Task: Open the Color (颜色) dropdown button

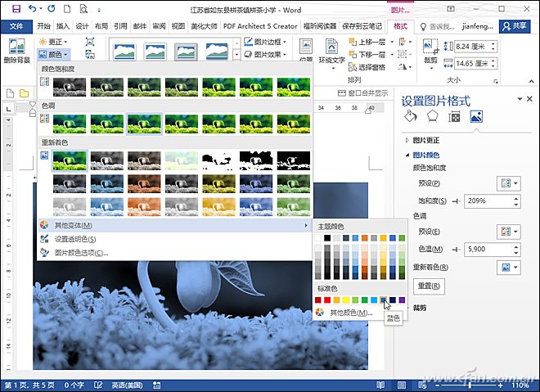Action: coord(53,55)
